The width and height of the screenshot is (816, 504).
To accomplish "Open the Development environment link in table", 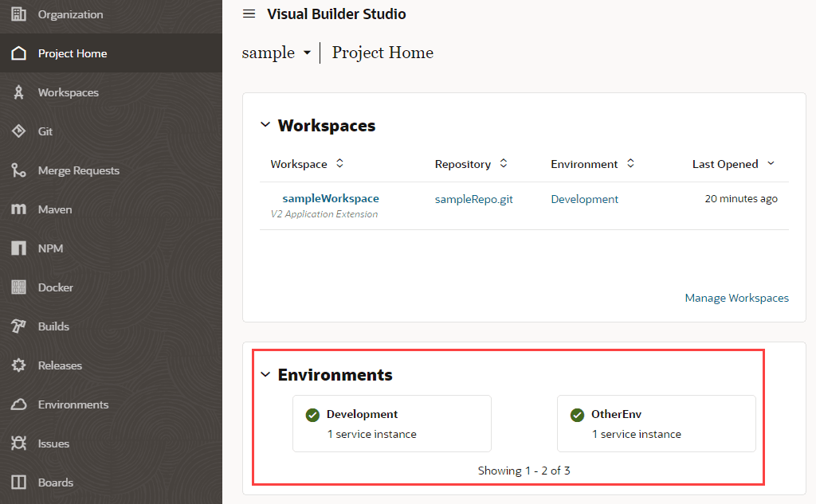I will [x=584, y=199].
